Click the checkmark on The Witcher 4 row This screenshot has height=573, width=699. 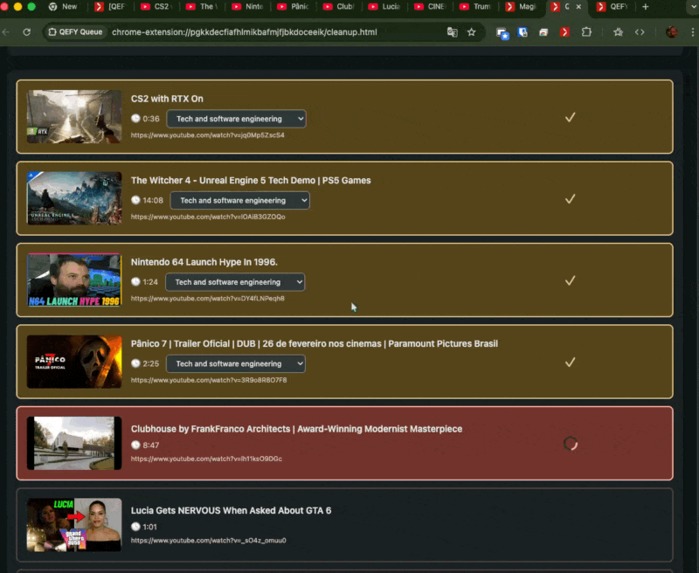point(570,199)
